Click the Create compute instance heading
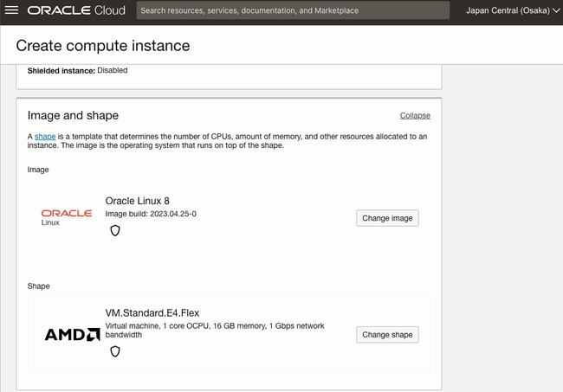 [x=103, y=46]
